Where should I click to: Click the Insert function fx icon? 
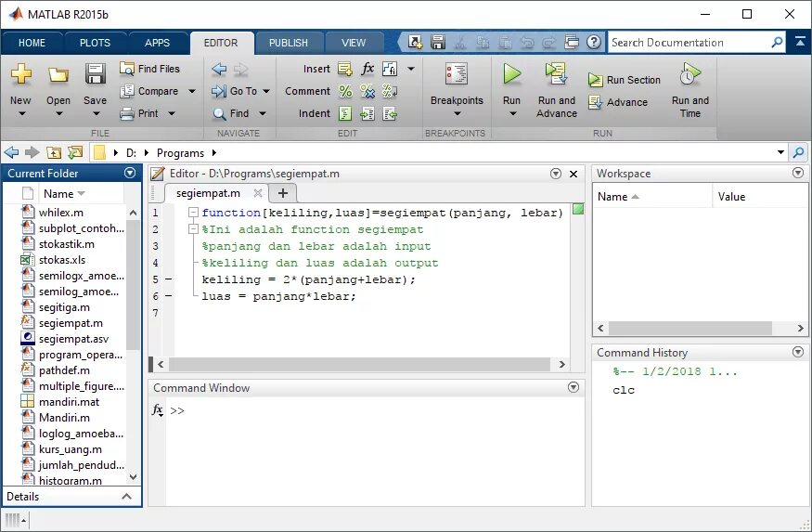[x=367, y=69]
